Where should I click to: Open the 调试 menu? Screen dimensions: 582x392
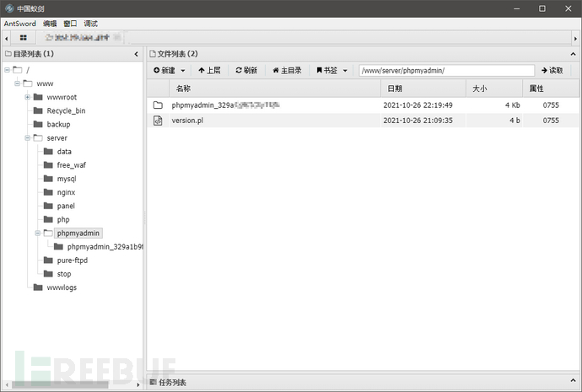[x=90, y=24]
